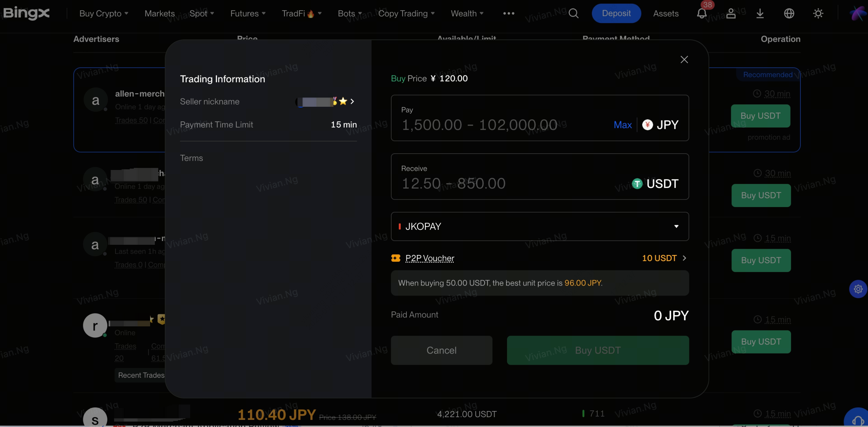
Task: Expand the Buy Crypto menu
Action: click(x=104, y=13)
